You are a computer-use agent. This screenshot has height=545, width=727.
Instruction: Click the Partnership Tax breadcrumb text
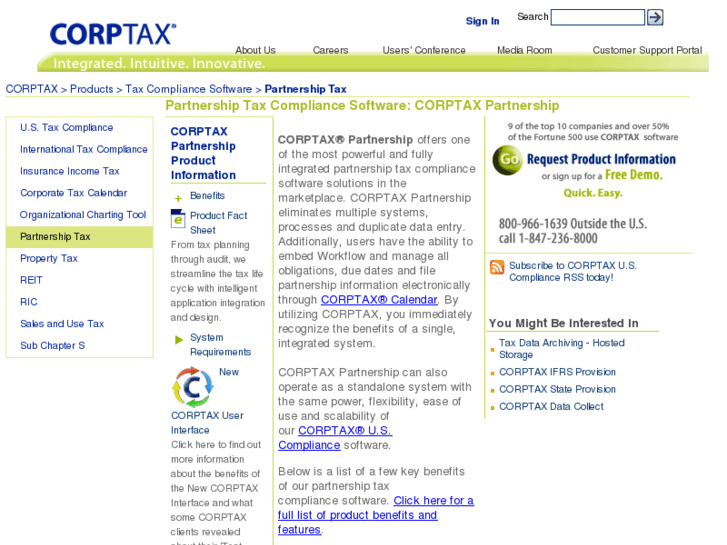pos(305,89)
